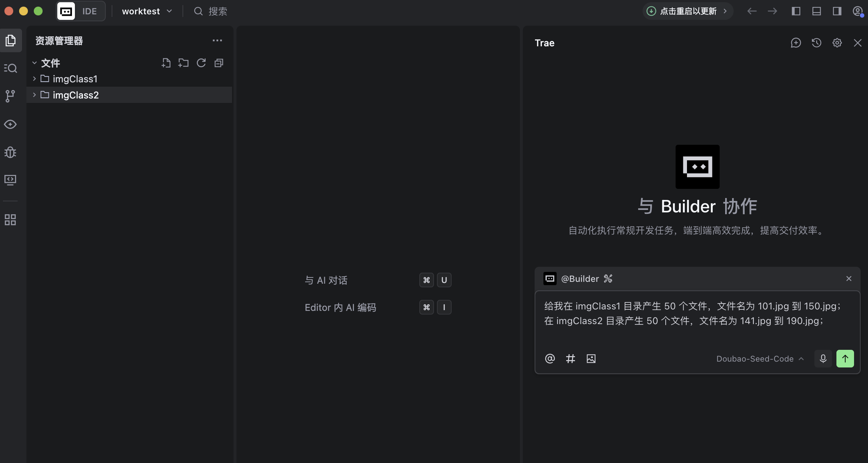This screenshot has height=463, width=868.
Task: Select the imgClass2 folder
Action: (x=76, y=95)
